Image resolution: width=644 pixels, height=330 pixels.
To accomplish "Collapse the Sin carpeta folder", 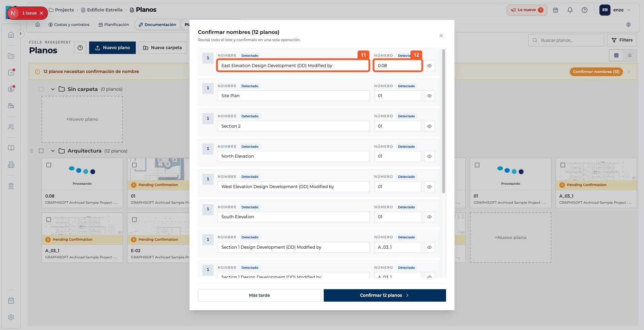I will [x=53, y=89].
